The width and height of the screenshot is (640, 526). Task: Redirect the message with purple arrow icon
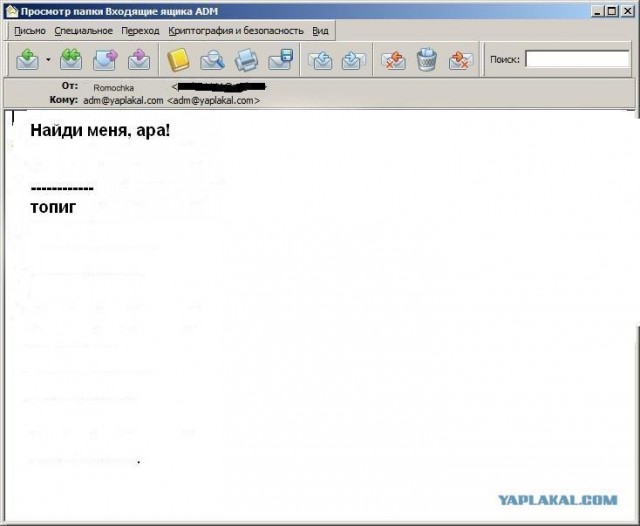(x=139, y=59)
